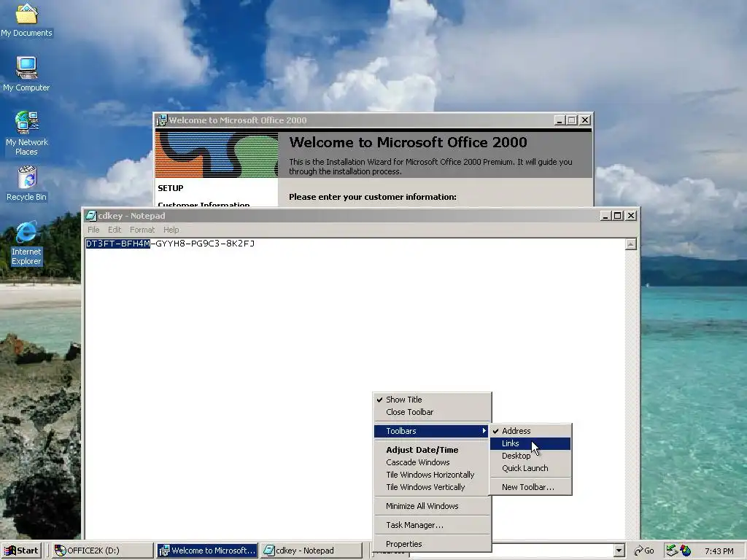
Task: Select Tile Windows Vertically
Action: (432, 486)
